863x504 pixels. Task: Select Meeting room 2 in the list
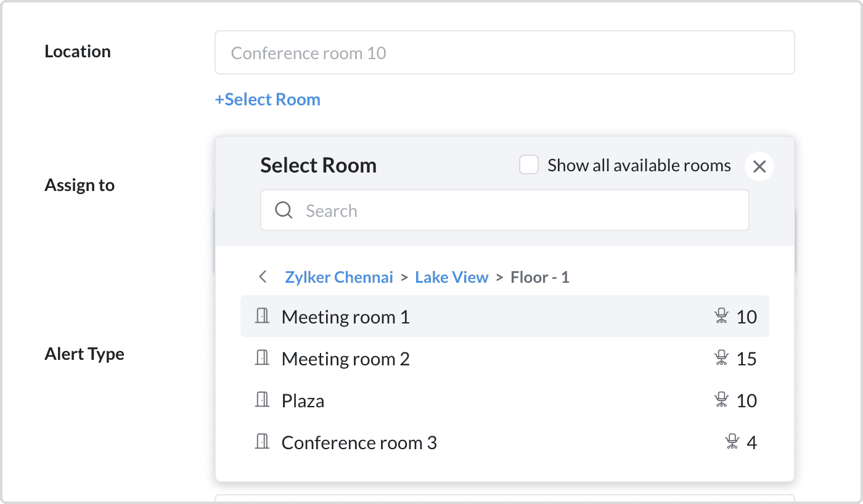345,359
